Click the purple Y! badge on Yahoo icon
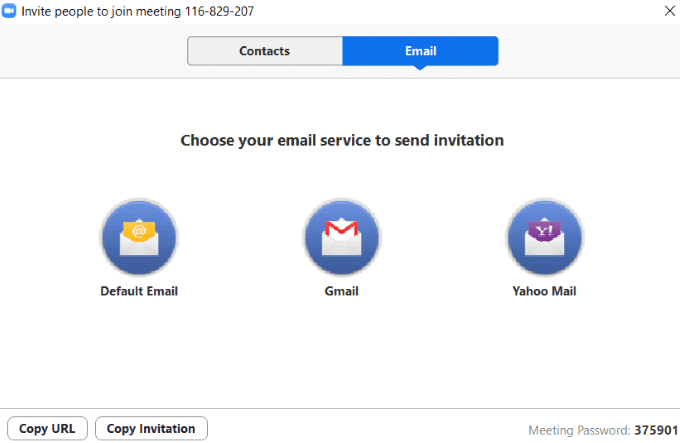The image size is (680, 443). tap(545, 233)
